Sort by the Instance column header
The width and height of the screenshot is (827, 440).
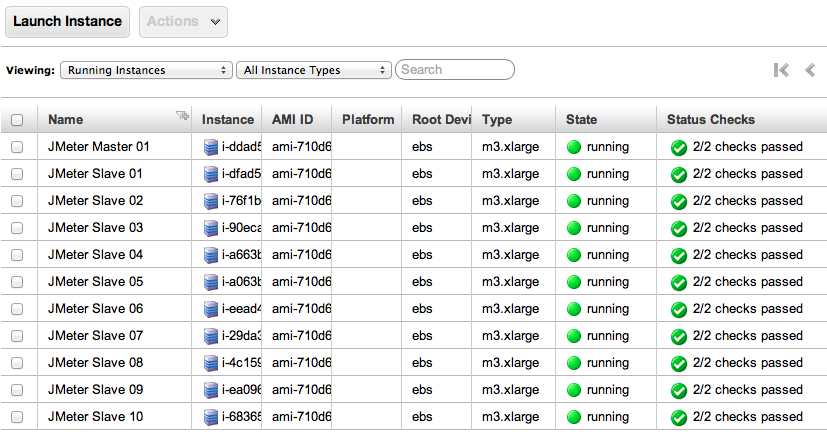click(227, 119)
